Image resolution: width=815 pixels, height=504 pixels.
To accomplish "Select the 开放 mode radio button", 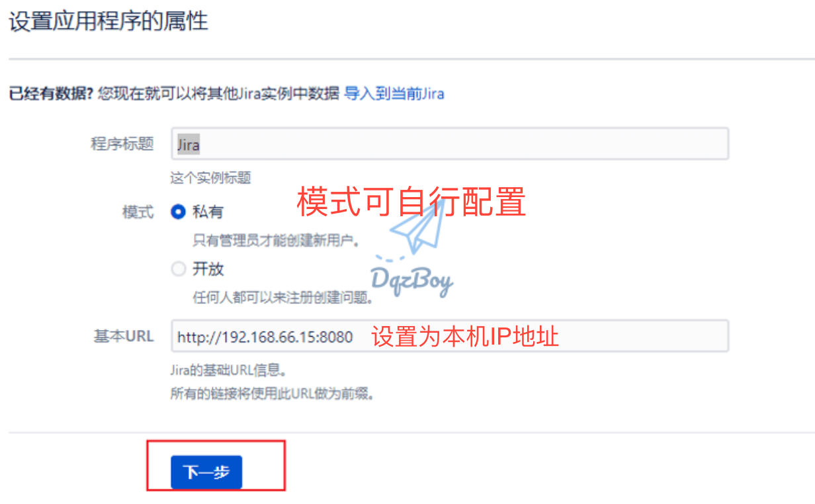I will [x=178, y=269].
